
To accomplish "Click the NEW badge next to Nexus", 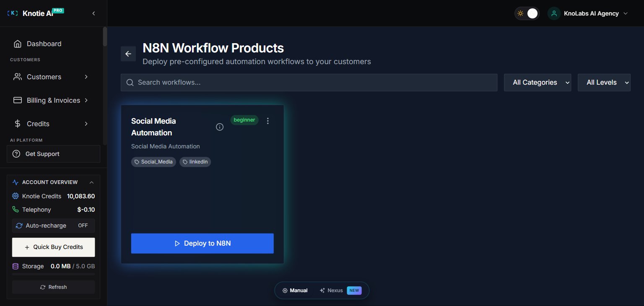I will (x=354, y=290).
